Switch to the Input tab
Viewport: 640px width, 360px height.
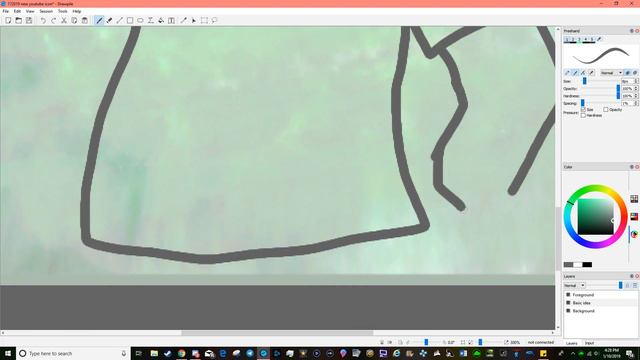point(589,343)
